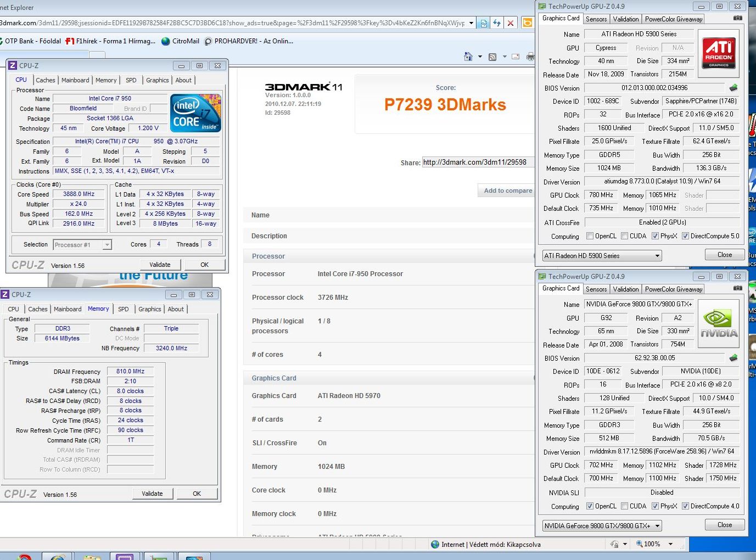Image resolution: width=756 pixels, height=560 pixels.
Task: Switch to Graphics tab in lower CPU-Z
Action: tap(150, 309)
